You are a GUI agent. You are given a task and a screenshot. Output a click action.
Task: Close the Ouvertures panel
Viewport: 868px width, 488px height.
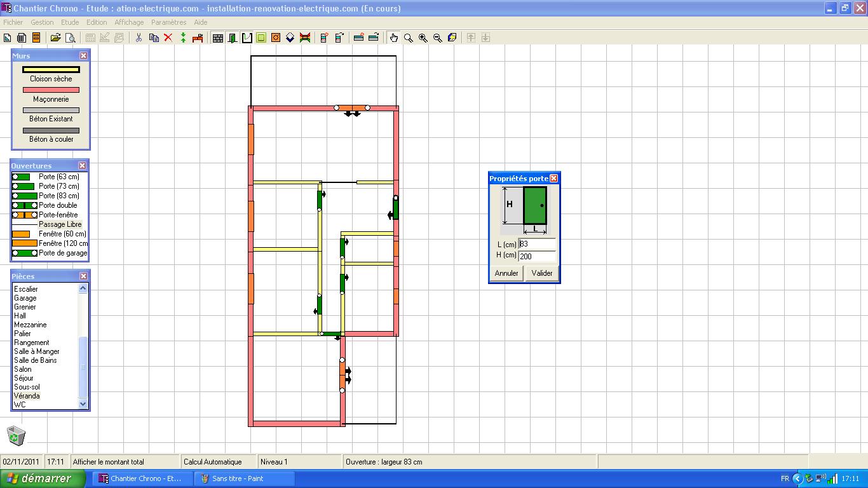pyautogui.click(x=82, y=166)
